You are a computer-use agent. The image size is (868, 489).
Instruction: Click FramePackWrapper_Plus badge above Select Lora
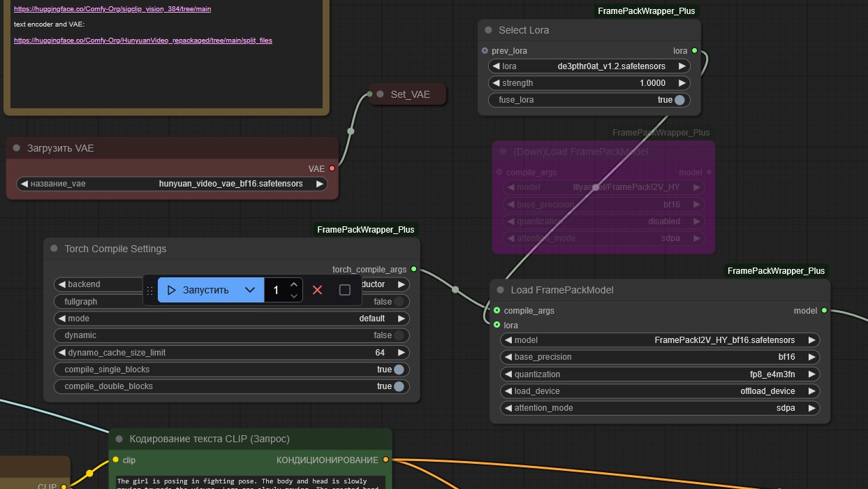646,11
